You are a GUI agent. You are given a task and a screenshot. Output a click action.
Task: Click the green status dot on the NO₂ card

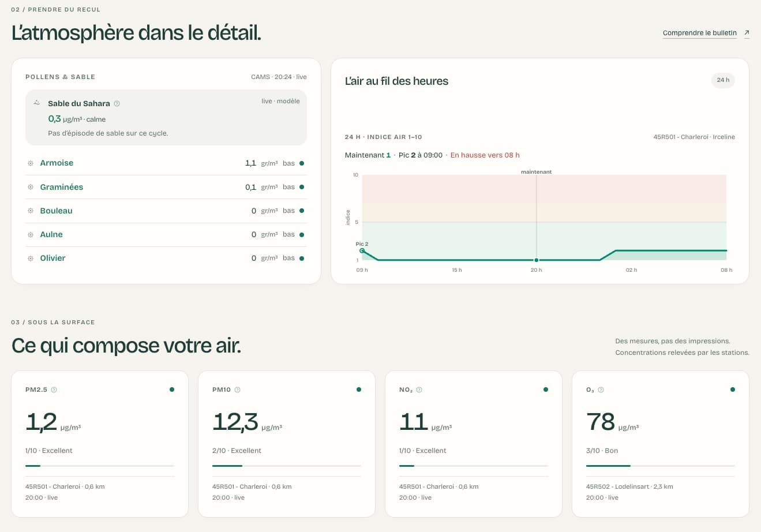pos(546,389)
